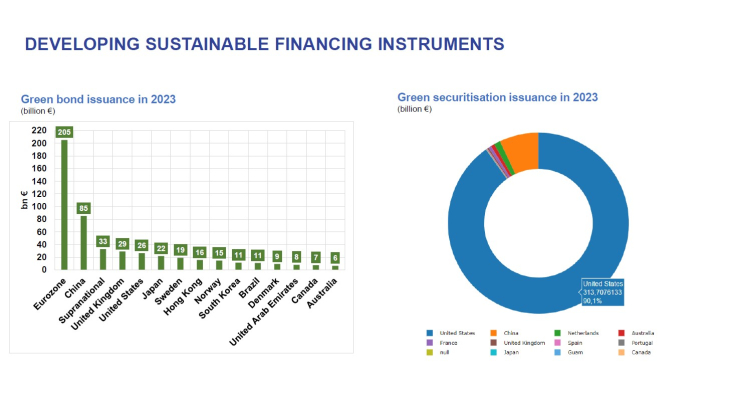This screenshot has height=410, width=730.
Task: Click the '22' value label
Action: tap(161, 249)
